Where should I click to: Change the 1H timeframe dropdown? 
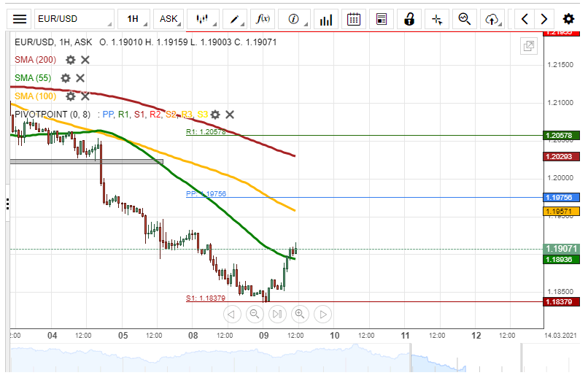point(134,19)
